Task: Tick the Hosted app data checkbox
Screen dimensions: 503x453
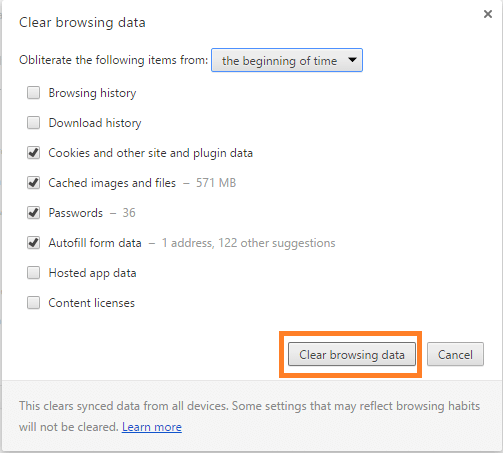Action: point(33,273)
